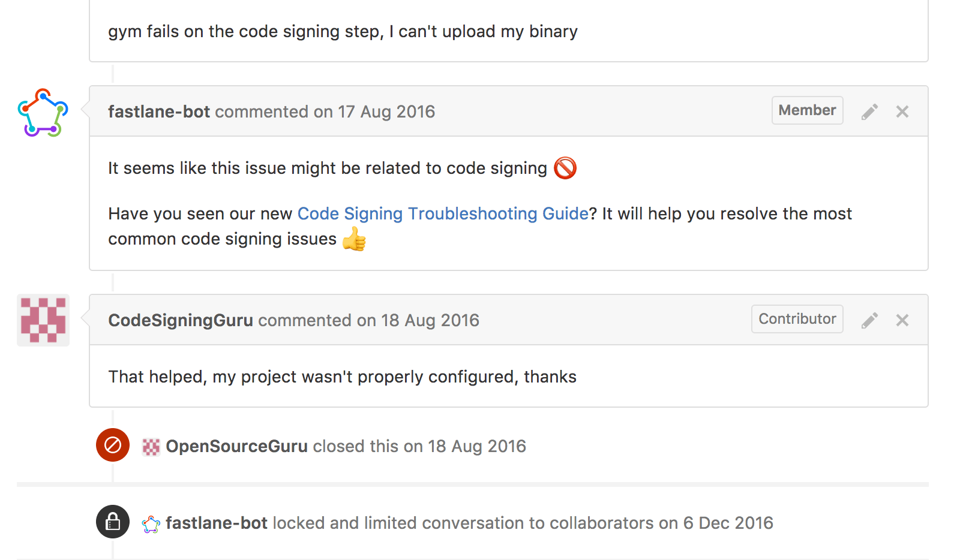Click CodeSigningGuru's pink checkered avatar
The width and height of the screenshot is (954, 560).
43,320
